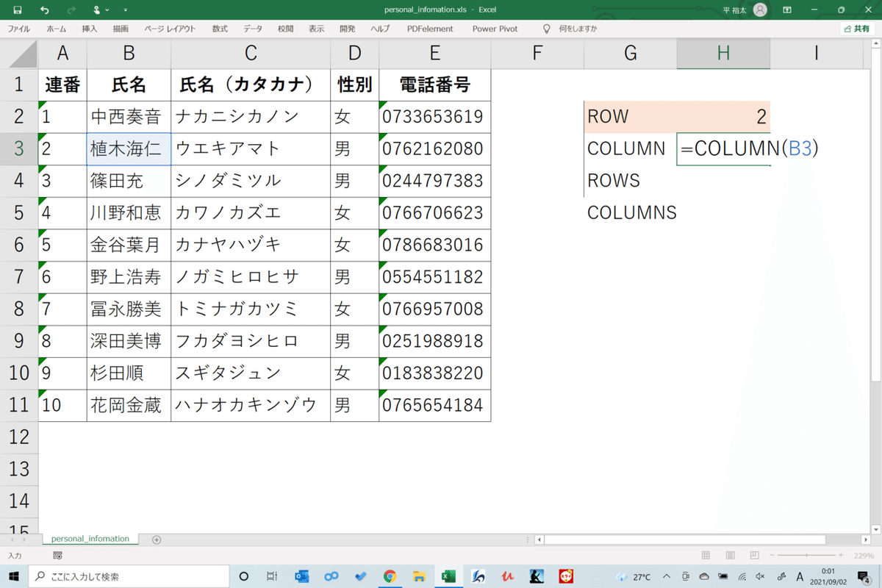
Task: Click the muted volume tray icon
Action: (x=760, y=576)
